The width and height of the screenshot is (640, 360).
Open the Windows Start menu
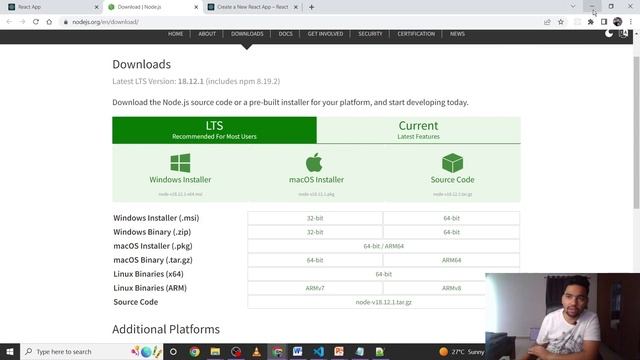10,351
